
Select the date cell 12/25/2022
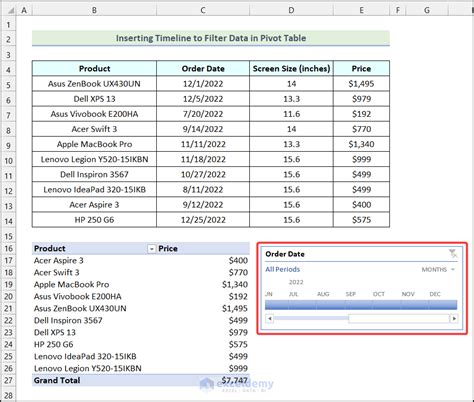pos(203,220)
